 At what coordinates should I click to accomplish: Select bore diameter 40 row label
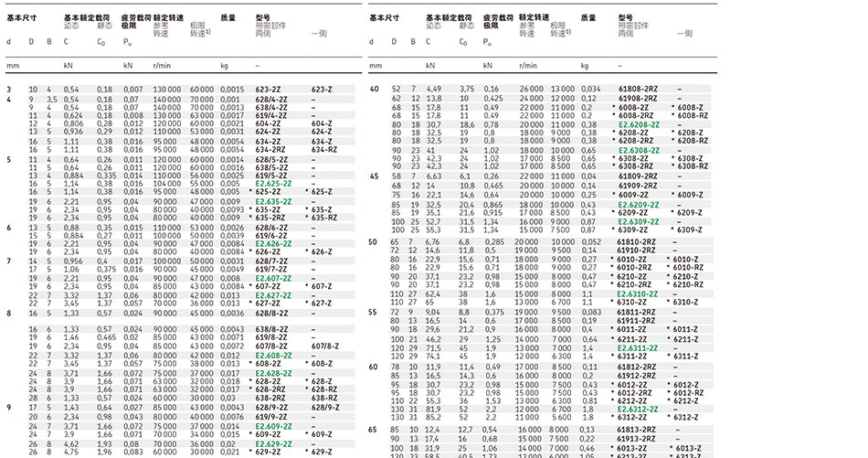click(373, 89)
